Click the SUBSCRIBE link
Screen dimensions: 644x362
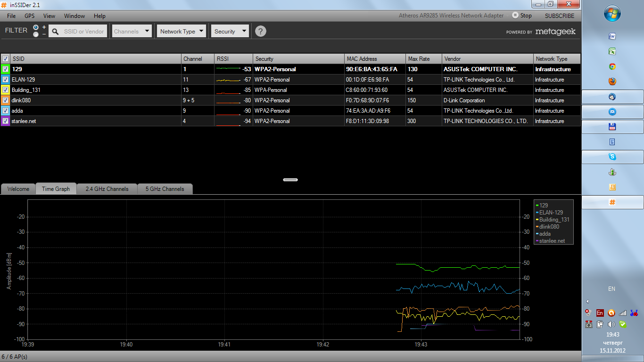(559, 16)
